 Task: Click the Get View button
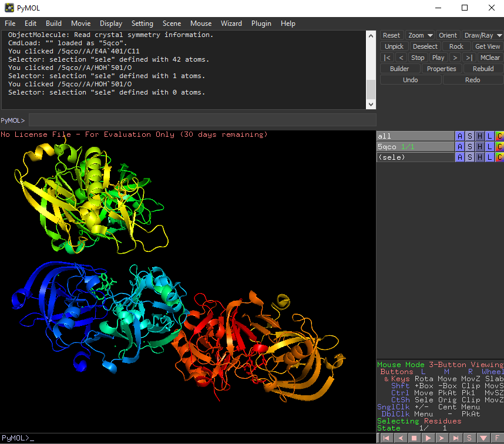coord(488,46)
